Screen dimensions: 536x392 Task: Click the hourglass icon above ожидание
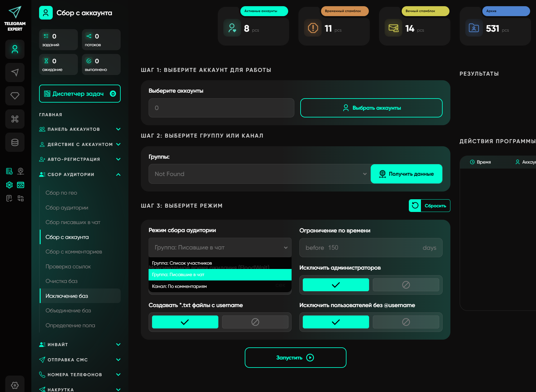(x=46, y=61)
